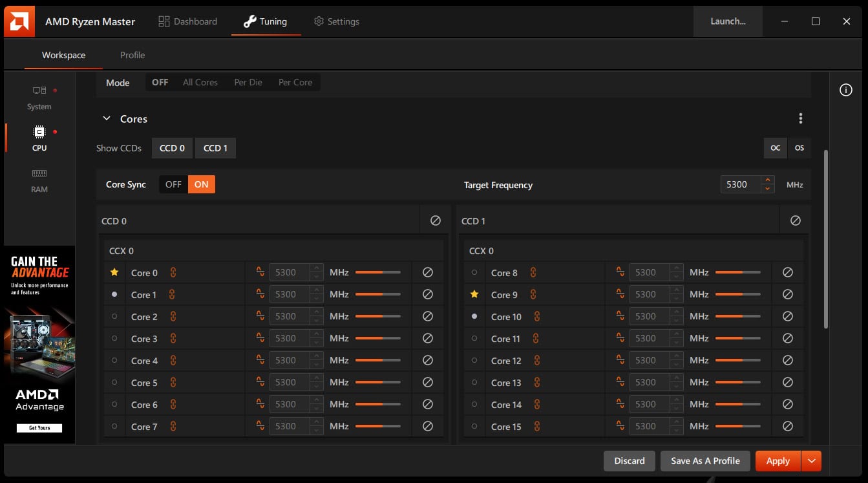Image resolution: width=868 pixels, height=483 pixels.
Task: Open the info panel icon
Action: (845, 90)
